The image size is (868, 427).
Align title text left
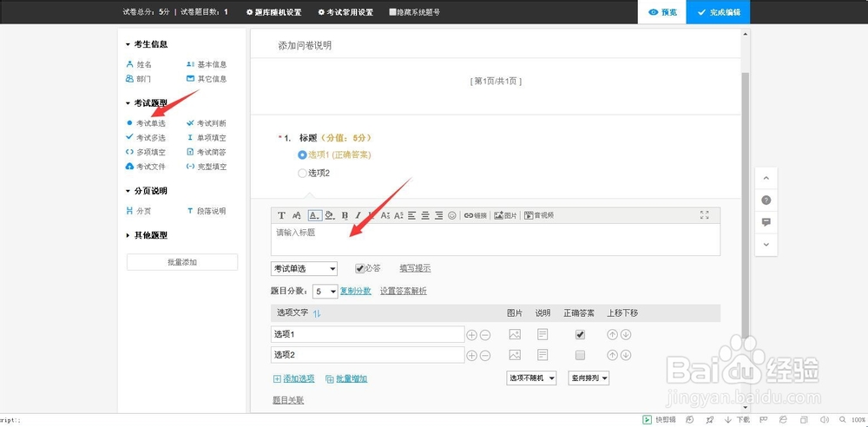point(411,215)
